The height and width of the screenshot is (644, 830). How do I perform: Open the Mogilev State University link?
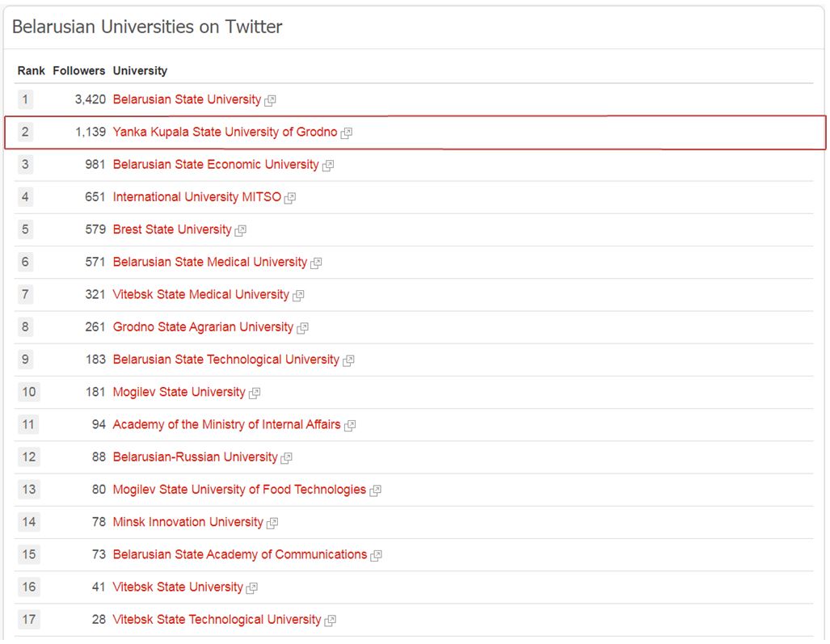[x=179, y=392]
